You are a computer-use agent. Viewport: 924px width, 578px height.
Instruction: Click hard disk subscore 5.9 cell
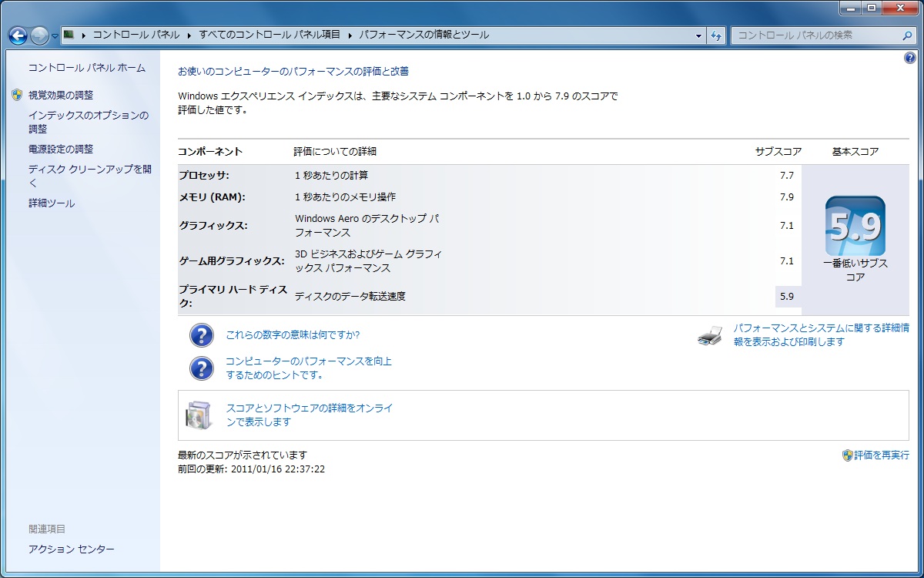point(788,297)
